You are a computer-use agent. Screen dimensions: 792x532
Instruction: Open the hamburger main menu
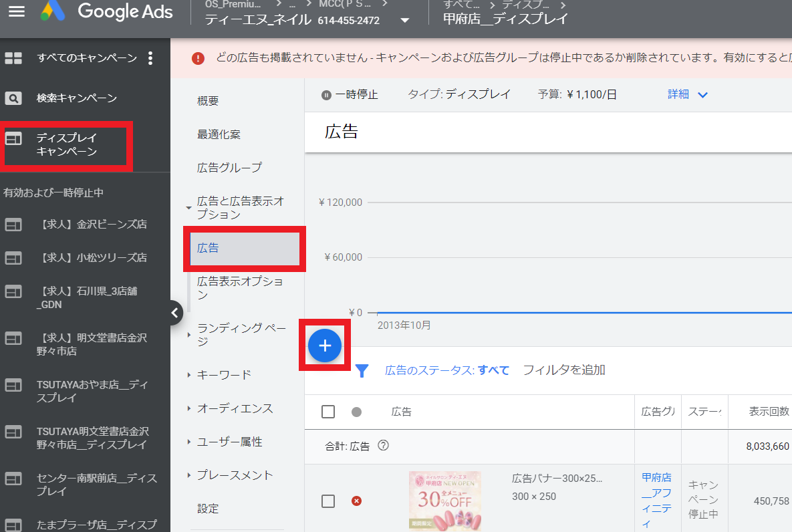16,11
